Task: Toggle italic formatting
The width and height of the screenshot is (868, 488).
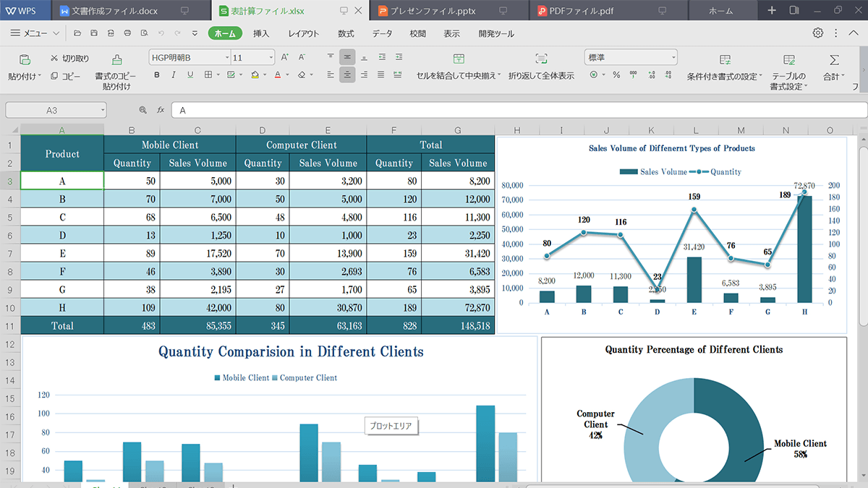Action: click(x=174, y=74)
